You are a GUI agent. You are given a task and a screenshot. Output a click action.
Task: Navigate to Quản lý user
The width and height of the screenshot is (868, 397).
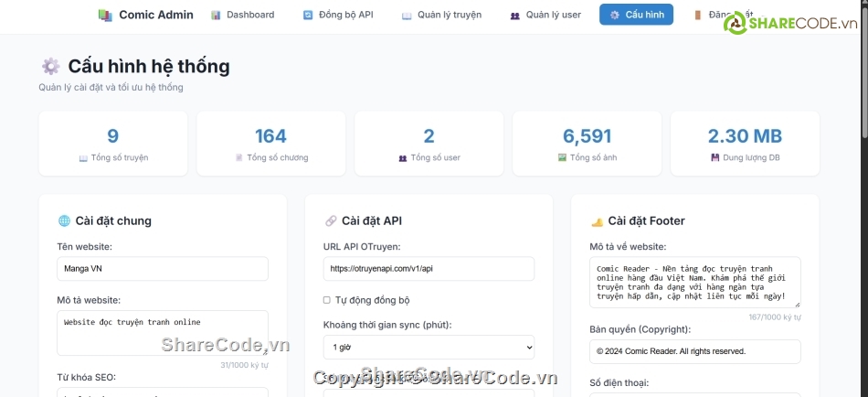click(545, 15)
